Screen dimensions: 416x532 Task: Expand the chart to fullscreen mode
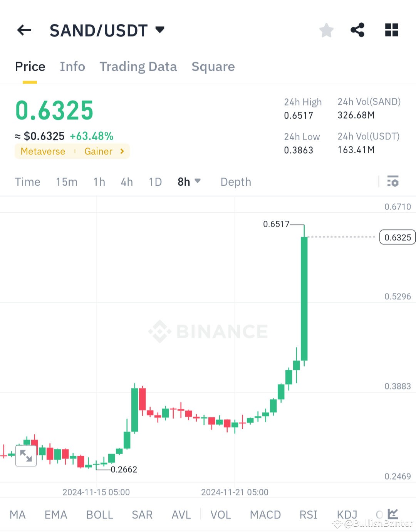point(26,456)
